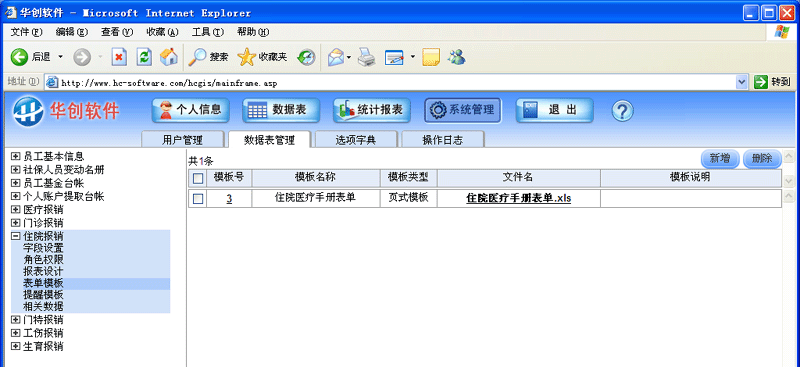800x367 pixels.
Task: Click the 新增 button
Action: tap(720, 159)
